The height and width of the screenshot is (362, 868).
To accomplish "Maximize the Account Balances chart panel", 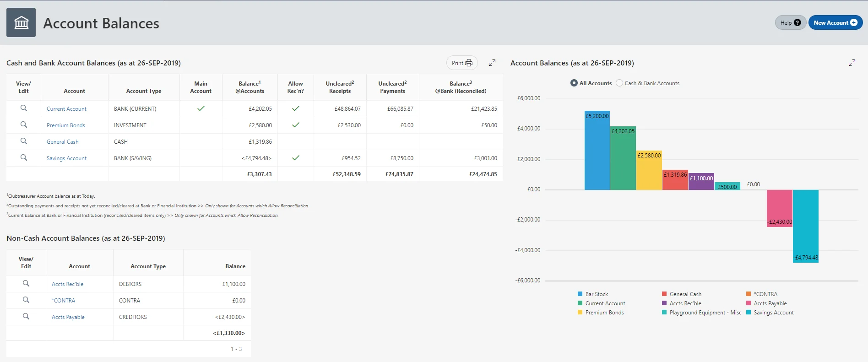I will pyautogui.click(x=852, y=63).
